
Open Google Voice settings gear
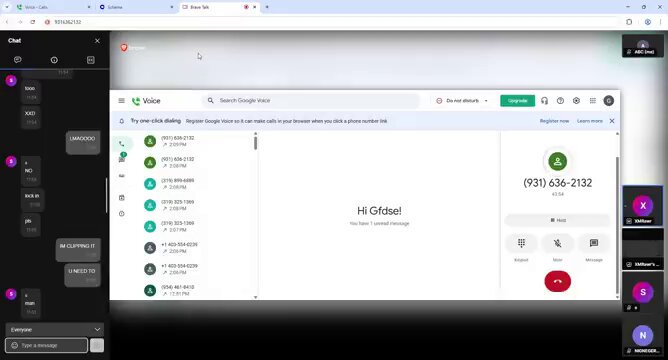tap(576, 101)
